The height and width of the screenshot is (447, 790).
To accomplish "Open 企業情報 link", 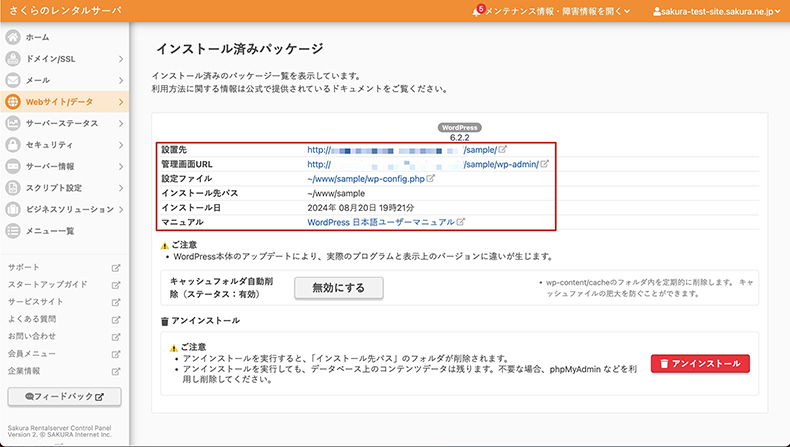I will click(24, 371).
